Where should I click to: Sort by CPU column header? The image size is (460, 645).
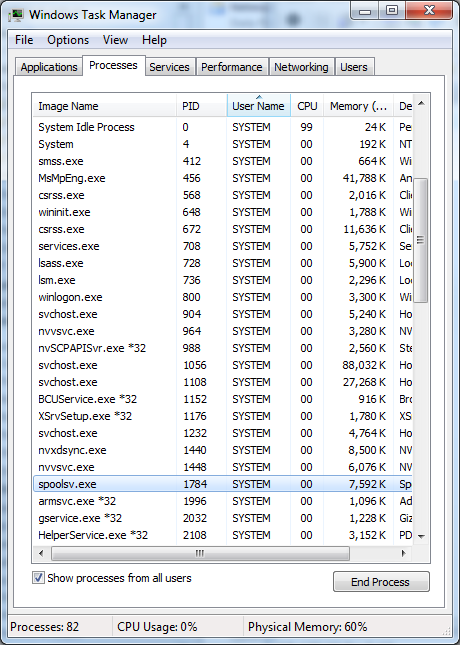pos(307,106)
